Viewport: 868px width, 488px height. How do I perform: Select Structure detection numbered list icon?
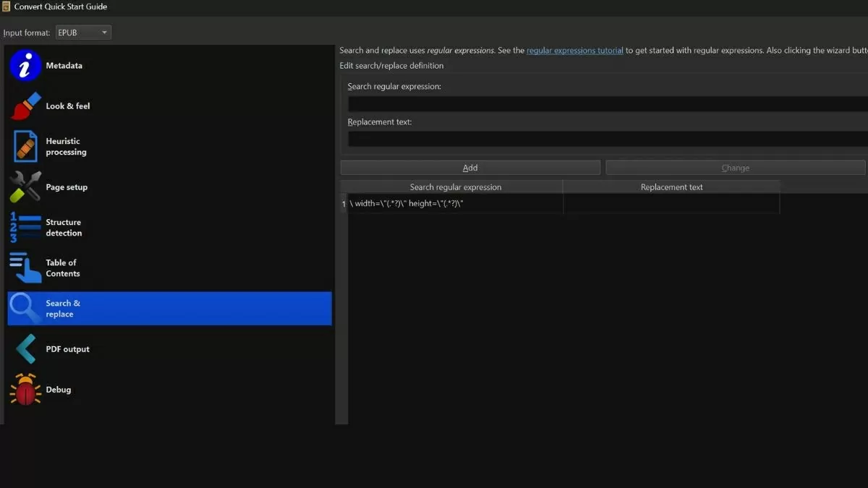[25, 228]
